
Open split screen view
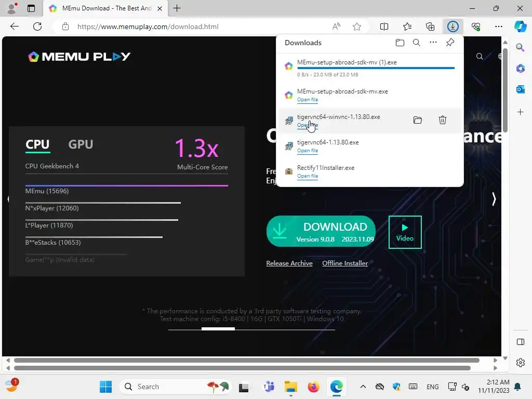384,26
